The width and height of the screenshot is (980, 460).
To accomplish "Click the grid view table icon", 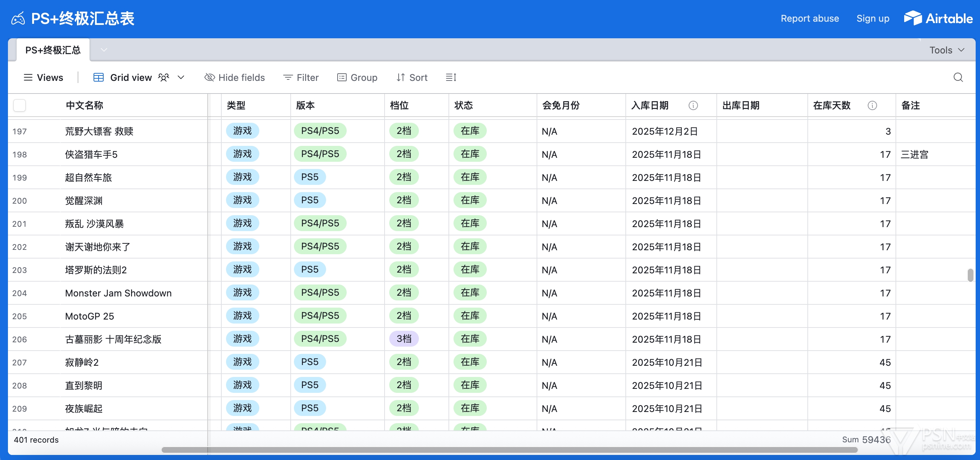I will 99,78.
